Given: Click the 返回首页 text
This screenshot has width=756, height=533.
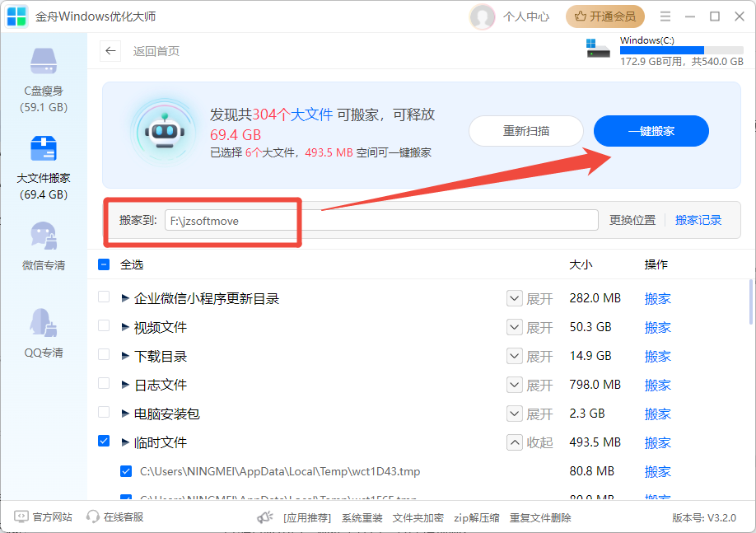Looking at the screenshot, I should (x=156, y=51).
